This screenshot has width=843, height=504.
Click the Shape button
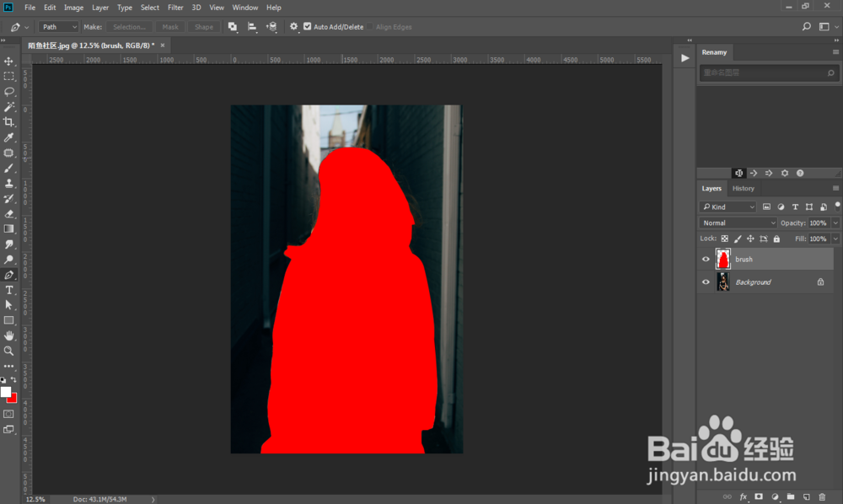pyautogui.click(x=204, y=27)
